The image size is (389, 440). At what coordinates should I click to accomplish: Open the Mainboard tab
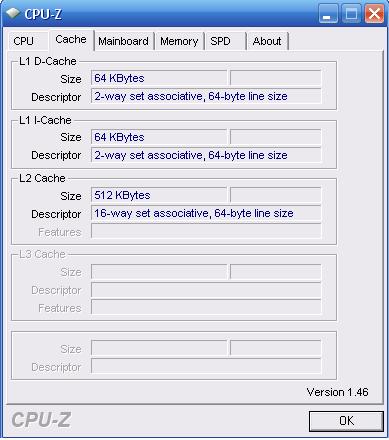point(124,41)
